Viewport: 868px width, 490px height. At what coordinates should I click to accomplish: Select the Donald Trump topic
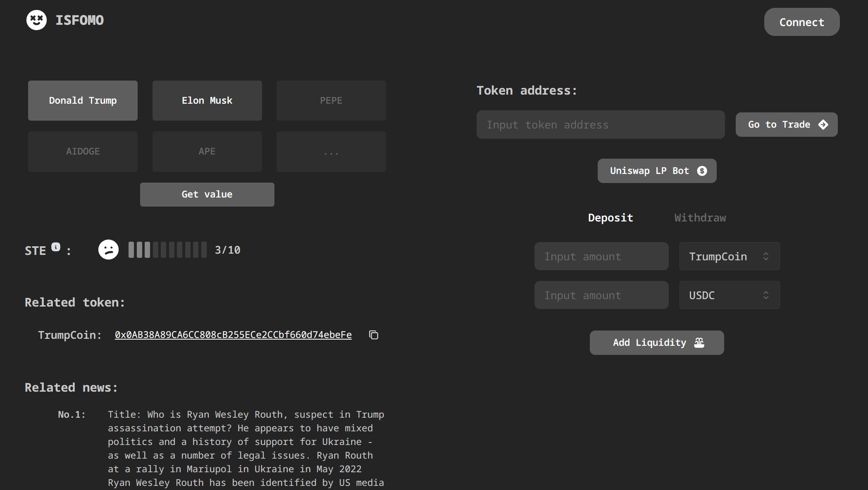click(83, 100)
